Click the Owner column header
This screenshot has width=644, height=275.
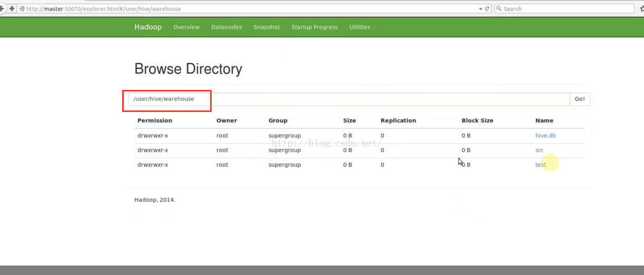226,120
